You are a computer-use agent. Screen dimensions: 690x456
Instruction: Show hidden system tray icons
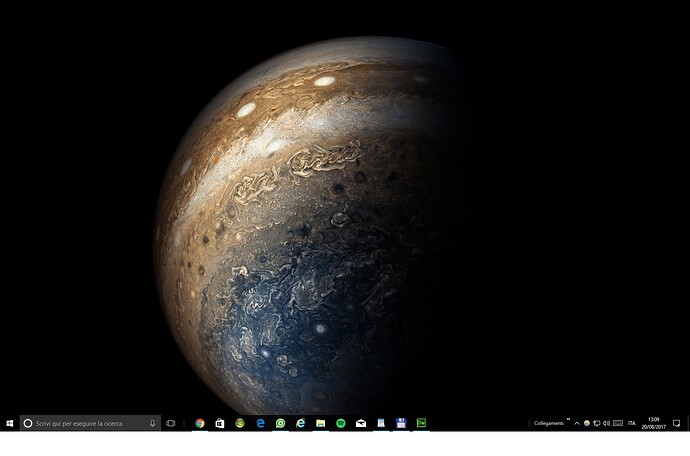[x=577, y=423]
